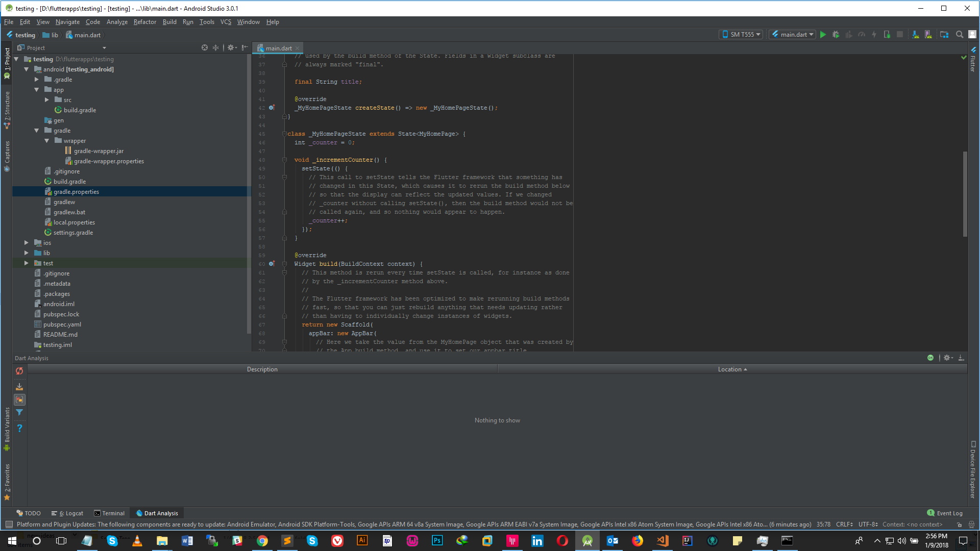Image resolution: width=980 pixels, height=551 pixels.
Task: Open Dart Analysis panel gear settings
Action: click(x=948, y=358)
